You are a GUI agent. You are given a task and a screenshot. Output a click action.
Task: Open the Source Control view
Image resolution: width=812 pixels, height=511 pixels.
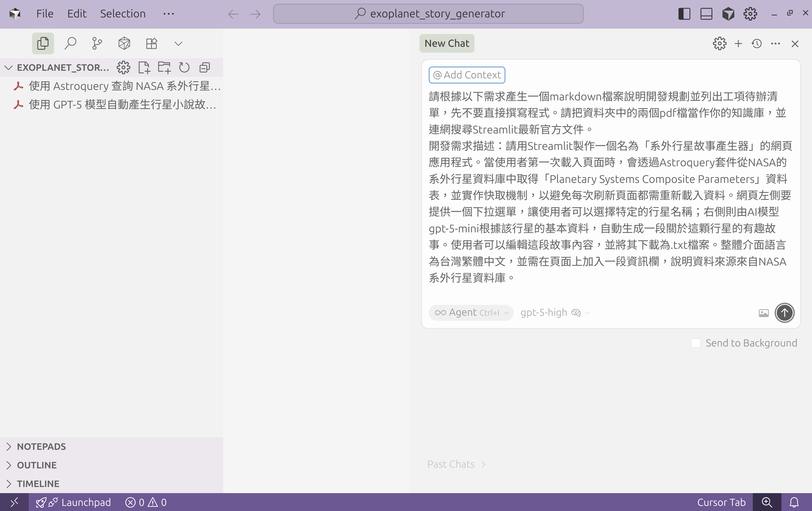point(97,43)
